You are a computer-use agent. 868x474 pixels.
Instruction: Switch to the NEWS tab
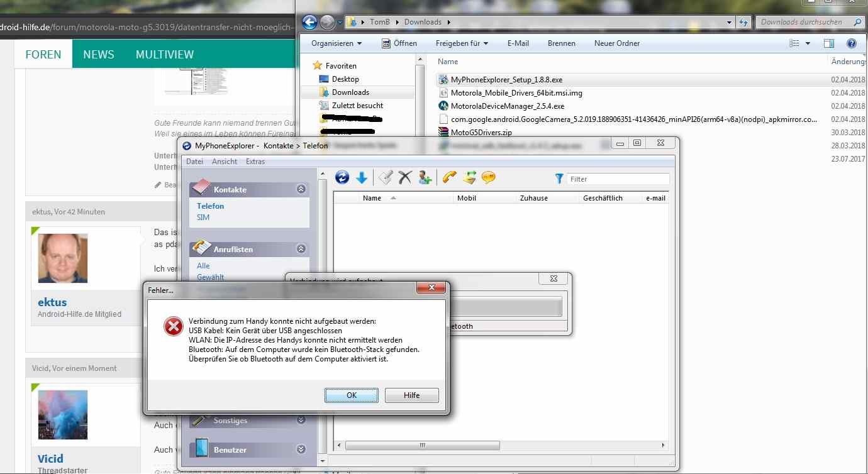[x=99, y=54]
